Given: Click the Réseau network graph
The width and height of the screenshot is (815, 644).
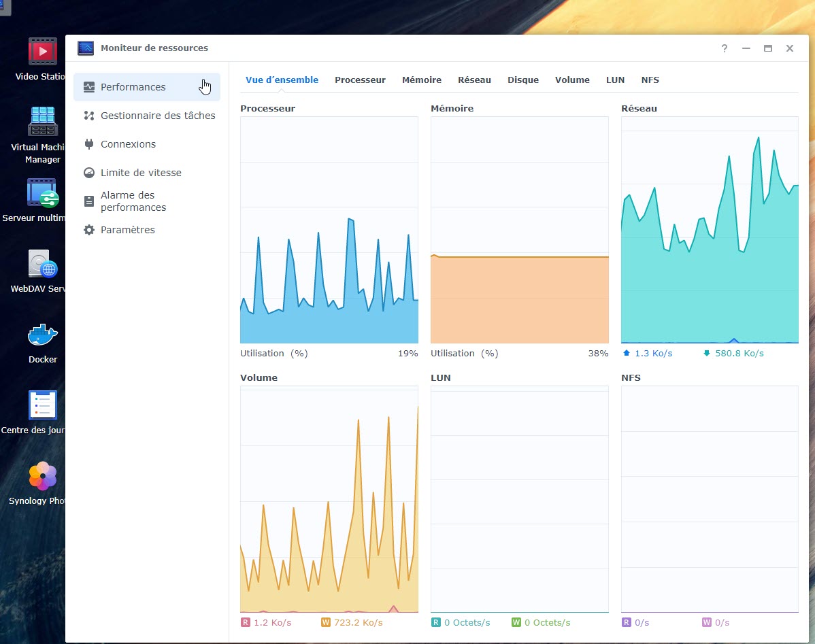Looking at the screenshot, I should coord(710,230).
